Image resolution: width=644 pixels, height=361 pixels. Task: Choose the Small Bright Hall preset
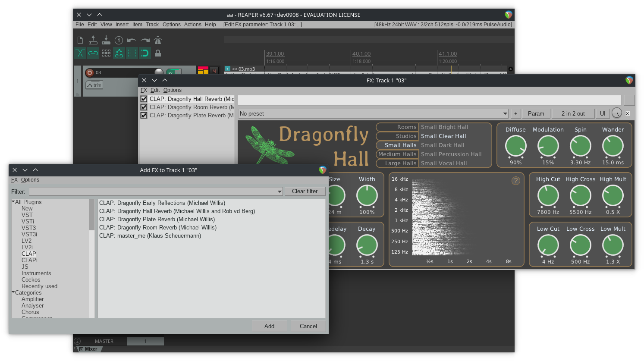(x=444, y=127)
